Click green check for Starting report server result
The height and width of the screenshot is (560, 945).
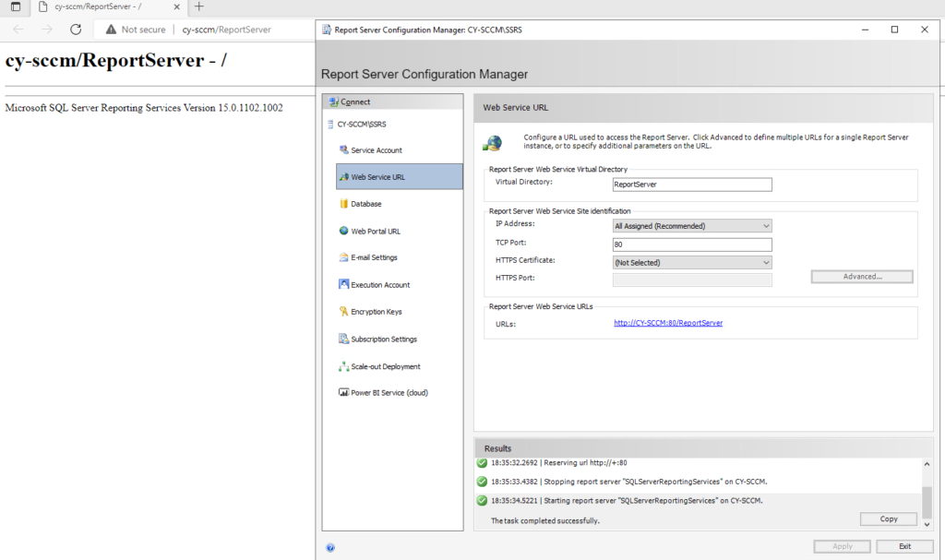[x=482, y=500]
